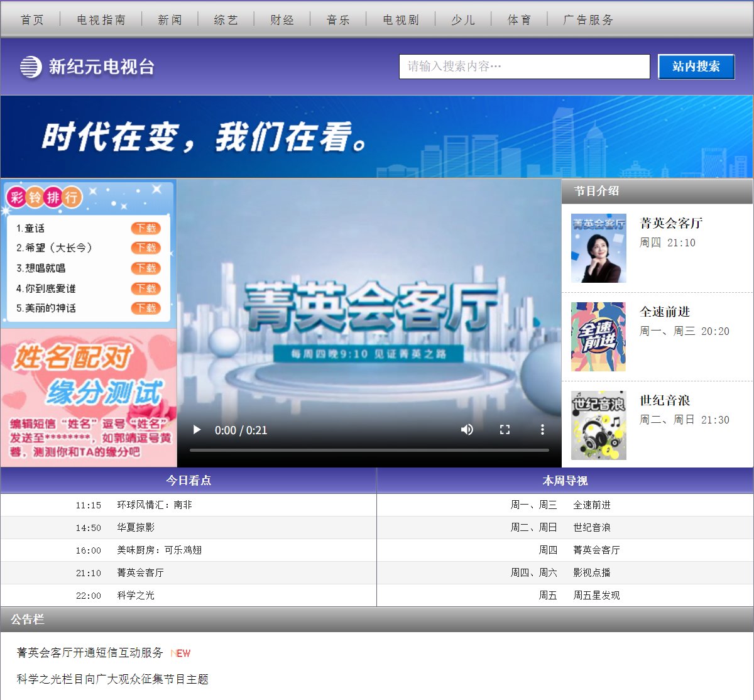Click 世纪音浪 in the 本周导视 list
This screenshot has width=754, height=700.
click(592, 528)
